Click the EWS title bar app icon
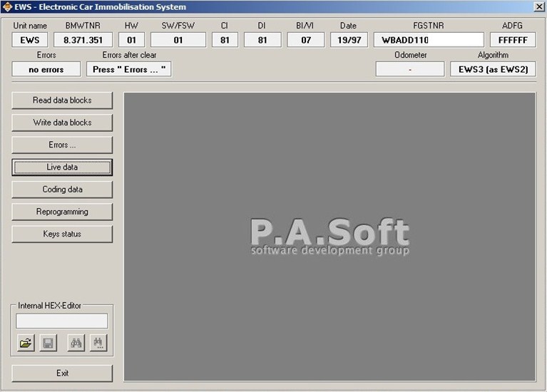This screenshot has width=547, height=392. coord(7,7)
